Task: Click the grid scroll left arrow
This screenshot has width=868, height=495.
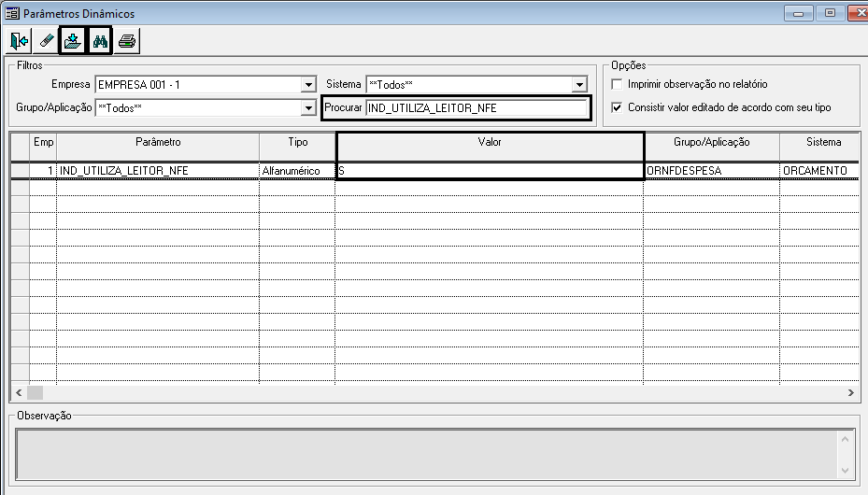Action: tap(19, 392)
